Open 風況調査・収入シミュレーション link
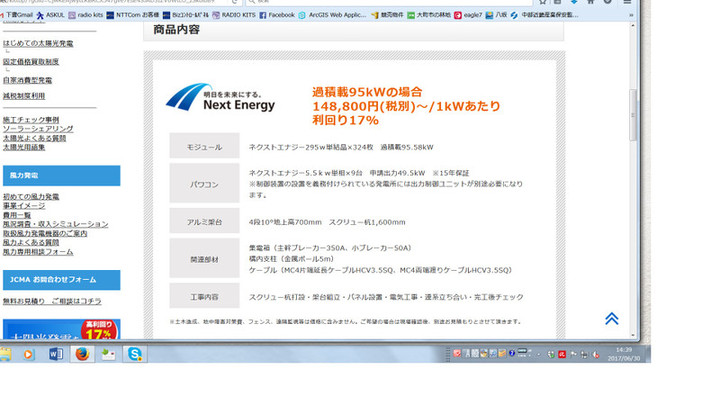 (55, 224)
